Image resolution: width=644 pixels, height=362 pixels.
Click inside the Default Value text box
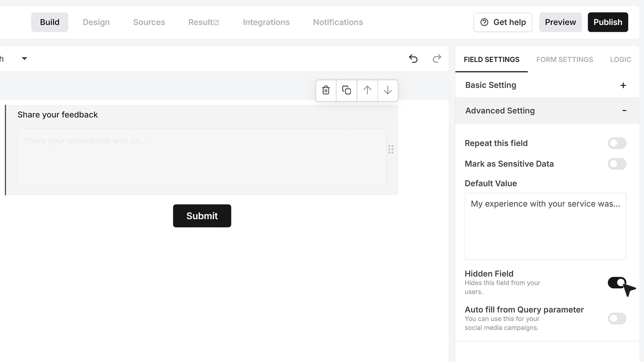(x=545, y=226)
